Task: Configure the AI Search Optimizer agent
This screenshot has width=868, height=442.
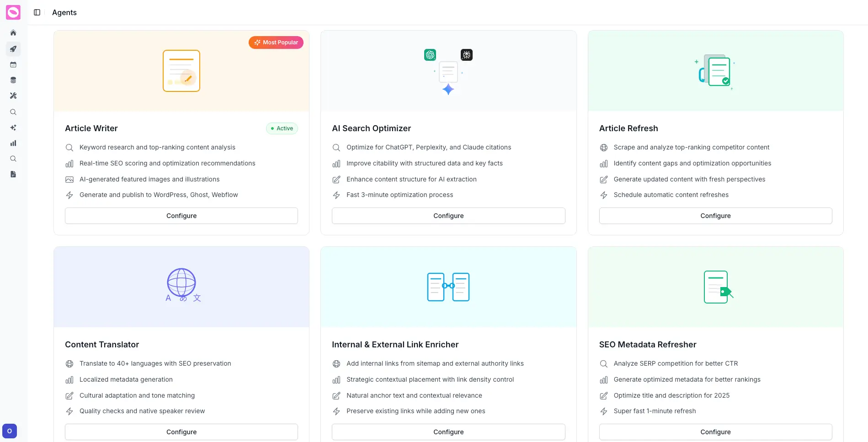Action: click(448, 216)
